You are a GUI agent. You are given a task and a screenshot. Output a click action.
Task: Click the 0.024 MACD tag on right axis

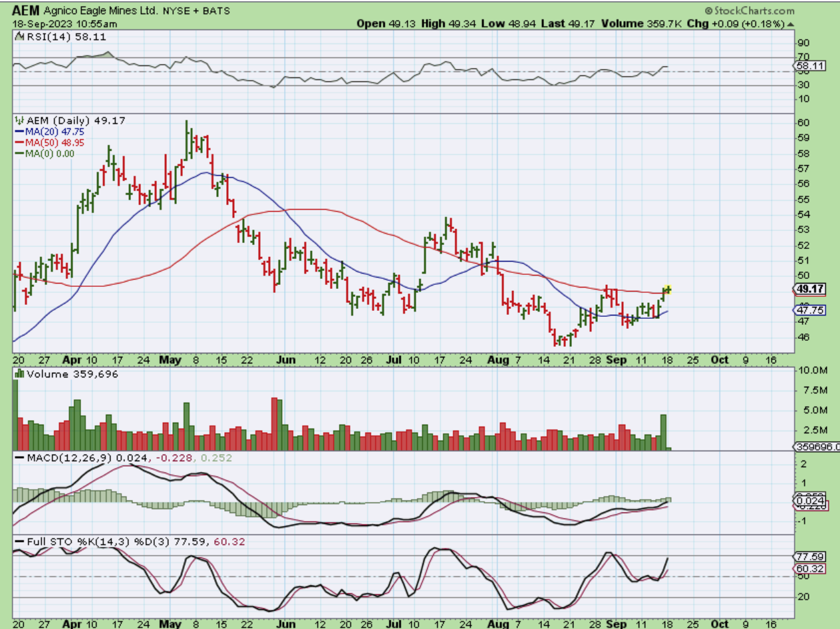click(x=809, y=501)
